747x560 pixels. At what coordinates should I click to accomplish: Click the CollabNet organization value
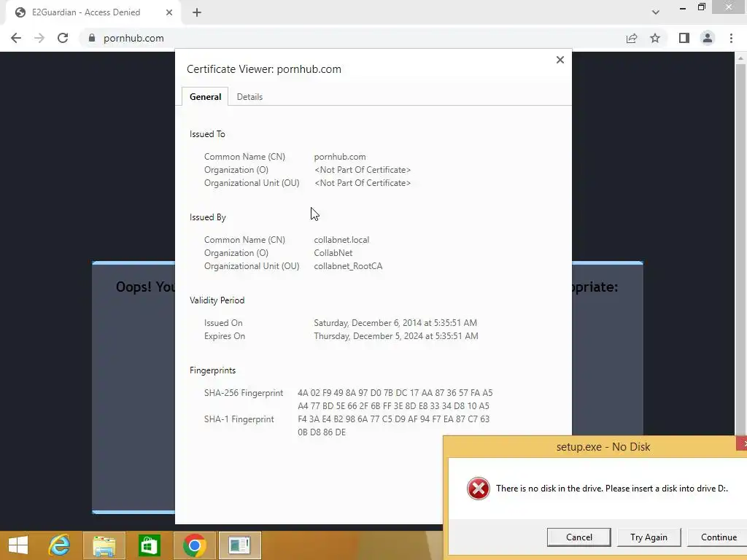click(333, 253)
